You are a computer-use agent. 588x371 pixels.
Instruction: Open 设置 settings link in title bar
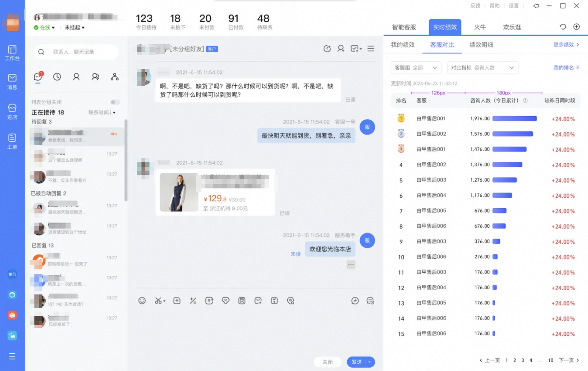514,6
